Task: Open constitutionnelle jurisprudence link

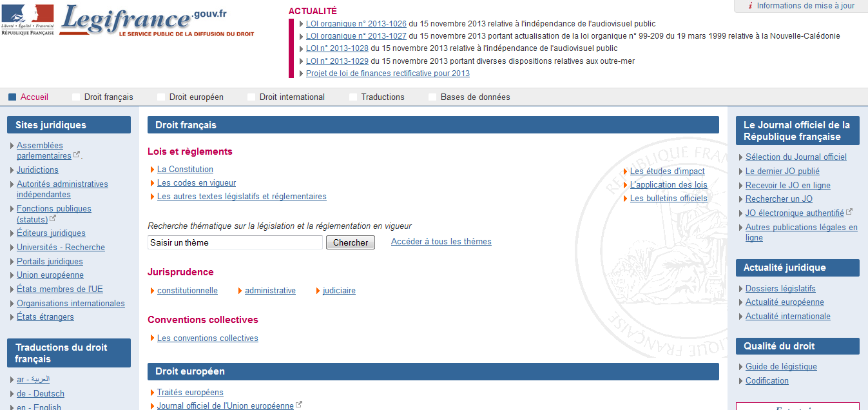Action: [x=188, y=291]
